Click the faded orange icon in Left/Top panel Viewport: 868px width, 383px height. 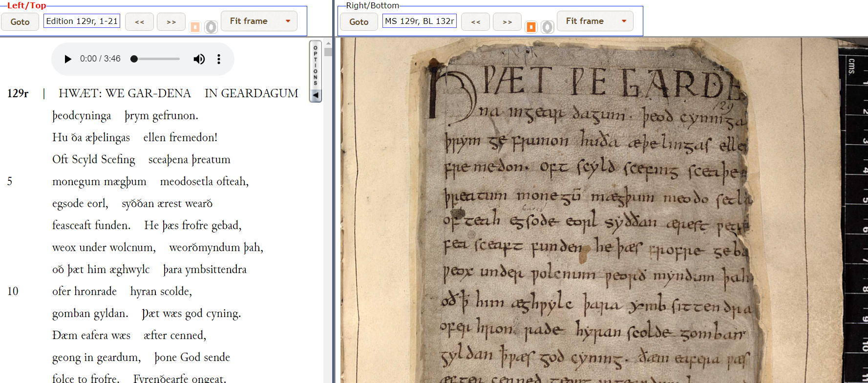pos(195,27)
